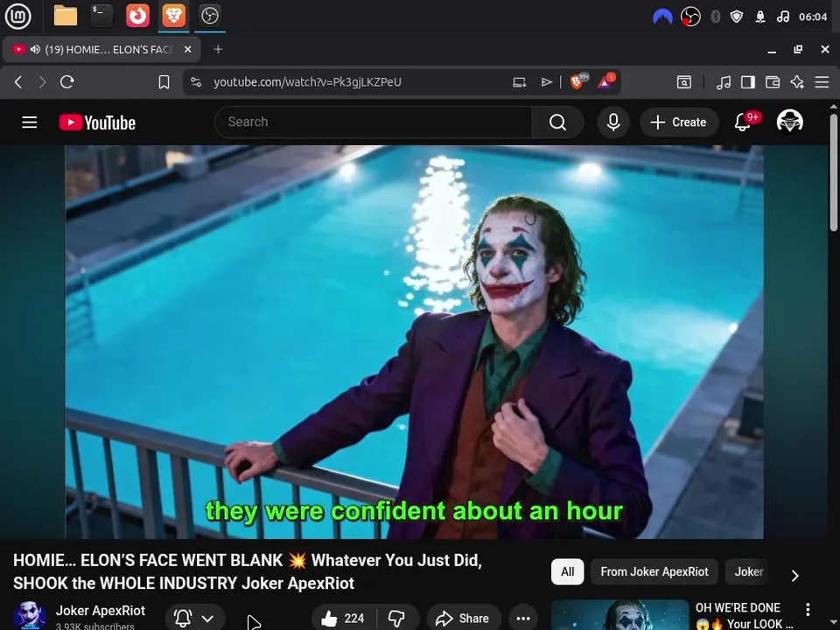Install app icon in address bar

click(519, 82)
